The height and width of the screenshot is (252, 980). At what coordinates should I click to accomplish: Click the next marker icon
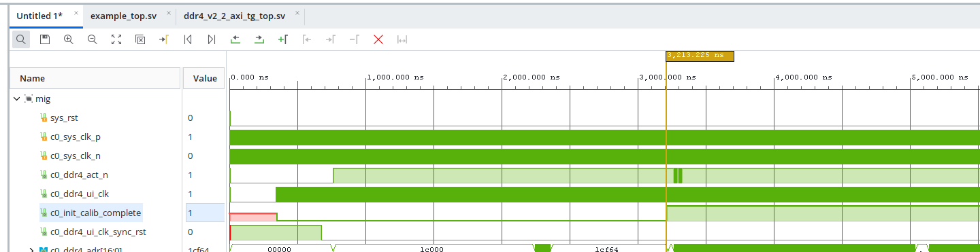tap(330, 39)
